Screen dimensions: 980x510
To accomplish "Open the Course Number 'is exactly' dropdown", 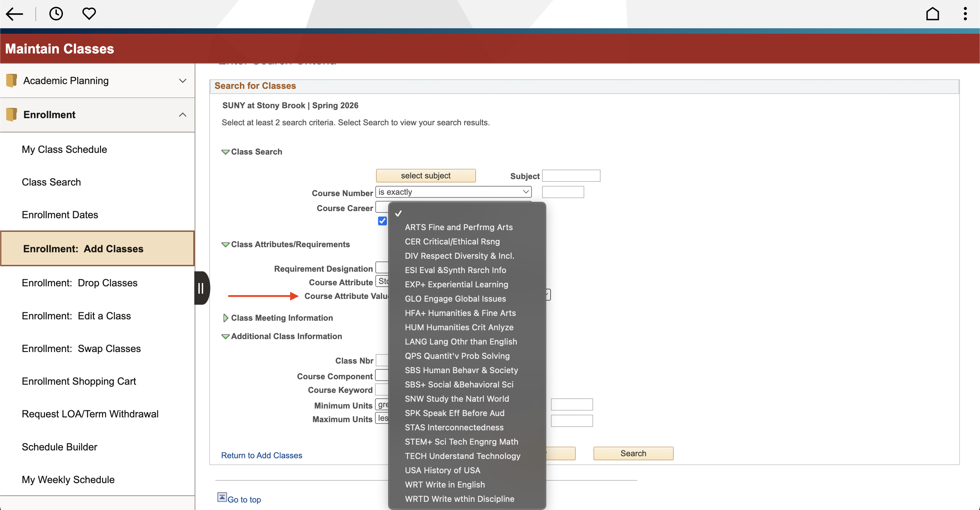I will [453, 192].
